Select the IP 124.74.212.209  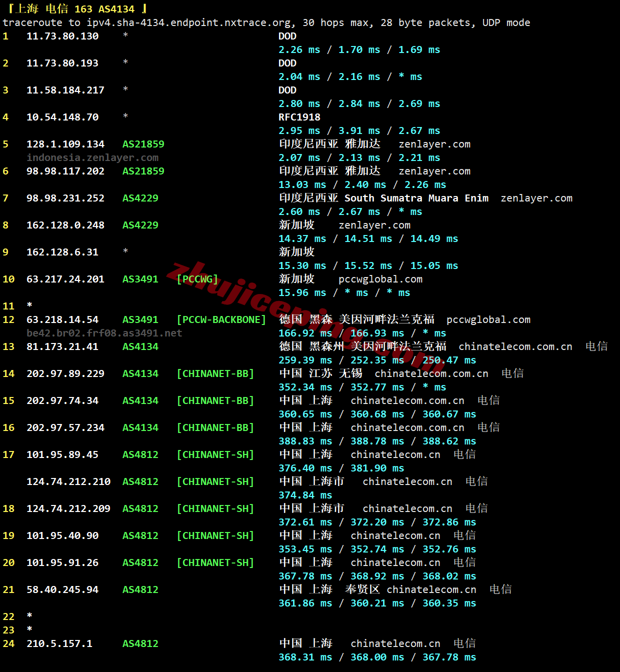pos(68,508)
